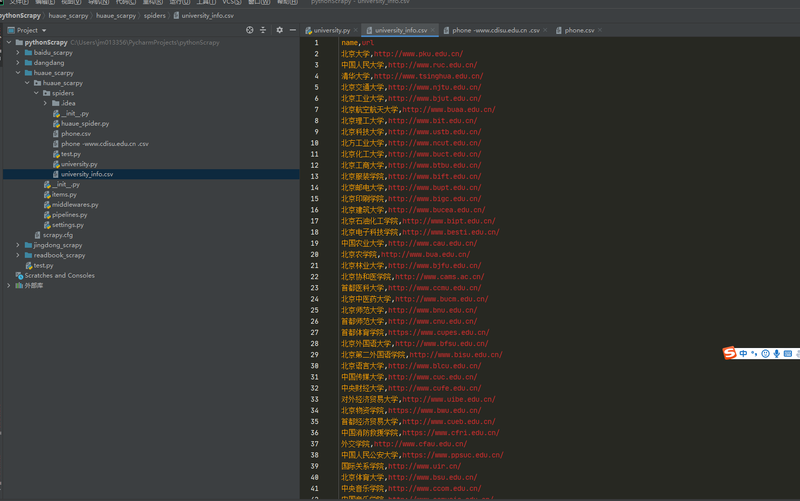Click Python icon of pipelines.py
Viewport: 800px width, 501px height.
click(47, 215)
